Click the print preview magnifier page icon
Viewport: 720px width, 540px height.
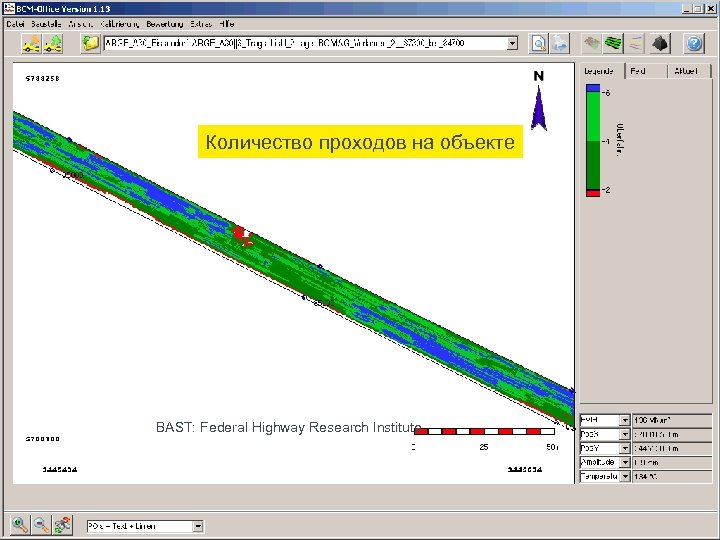[538, 44]
